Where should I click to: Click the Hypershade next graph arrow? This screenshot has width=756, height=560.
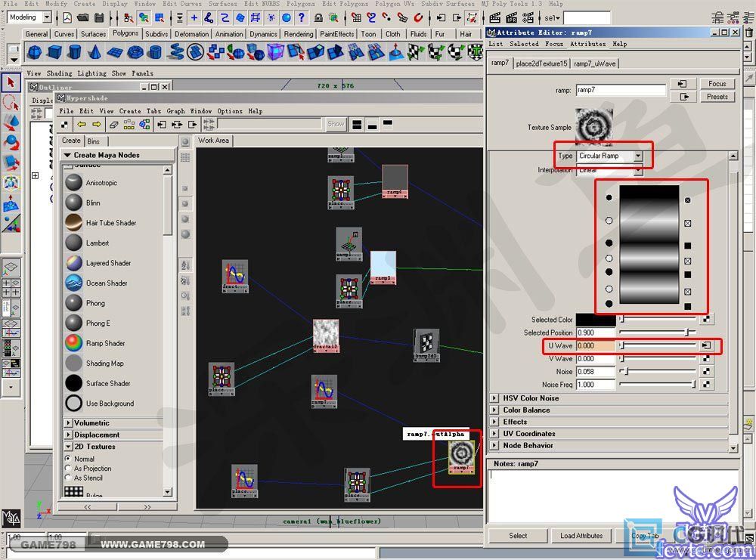pos(97,125)
